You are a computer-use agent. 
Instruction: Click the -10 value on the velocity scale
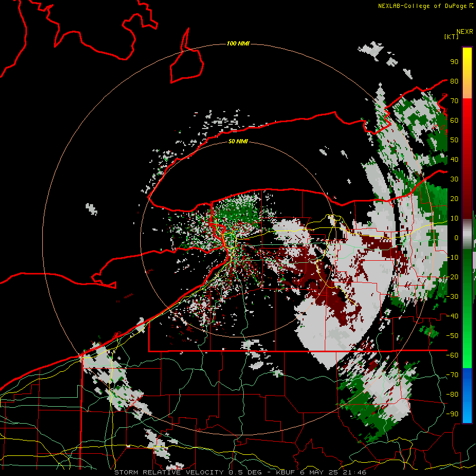point(452,258)
